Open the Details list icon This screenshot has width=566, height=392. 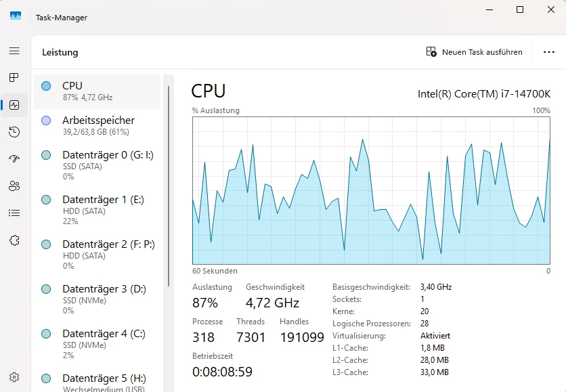[14, 213]
